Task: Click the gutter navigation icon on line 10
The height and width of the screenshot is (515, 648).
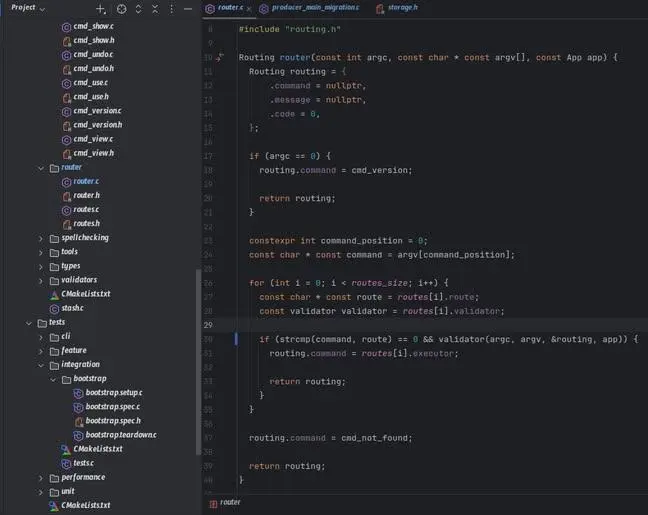Action: pyautogui.click(x=220, y=57)
